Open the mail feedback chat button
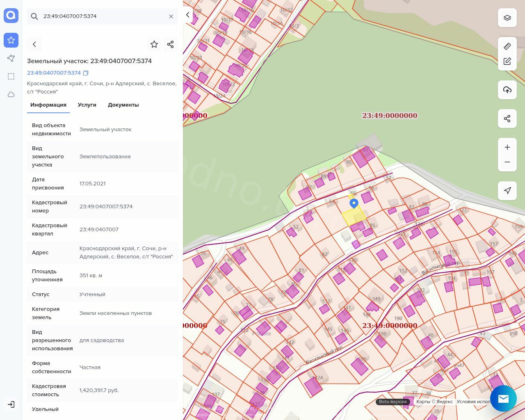525x420 pixels. [x=503, y=398]
